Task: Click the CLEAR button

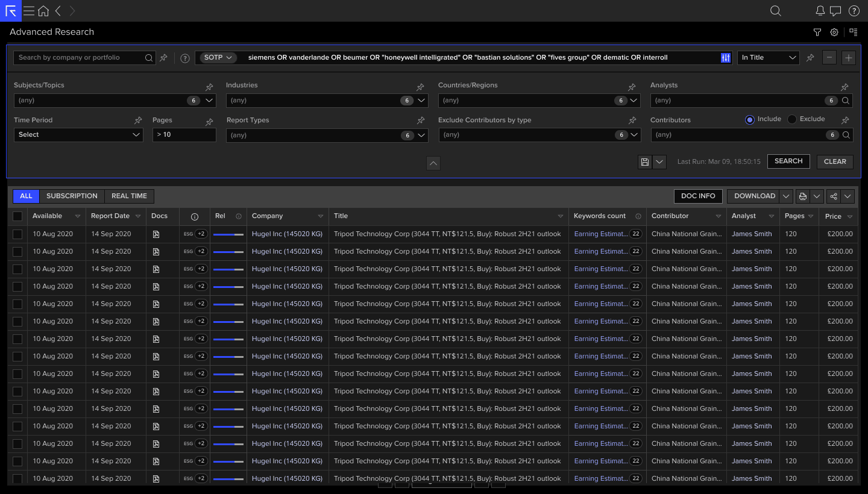Action: 835,161
